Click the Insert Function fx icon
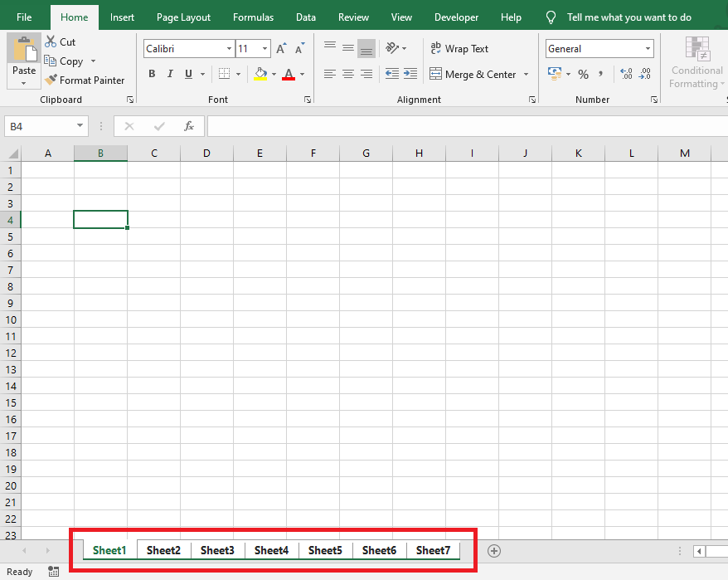Viewport: 728px width, 580px height. click(x=189, y=126)
